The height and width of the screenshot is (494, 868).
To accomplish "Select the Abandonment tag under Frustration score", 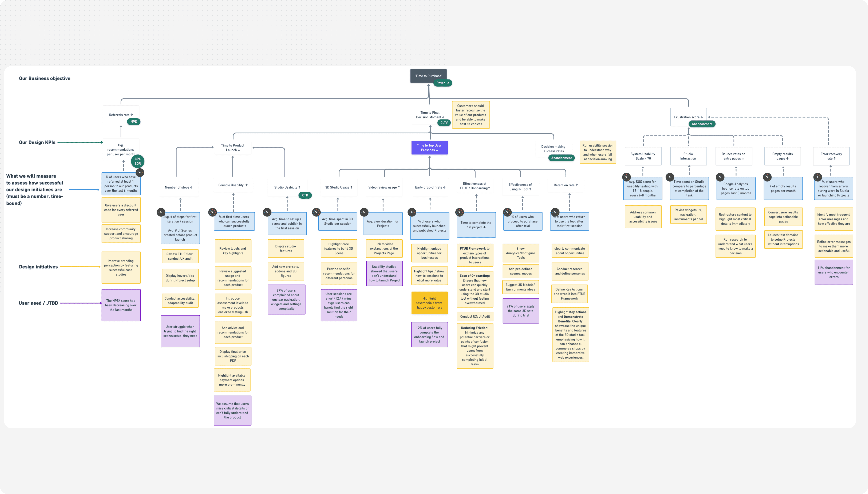I will pos(702,124).
